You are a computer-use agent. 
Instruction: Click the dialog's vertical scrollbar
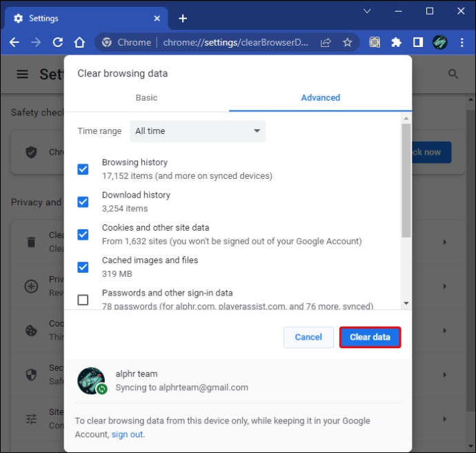(406, 180)
